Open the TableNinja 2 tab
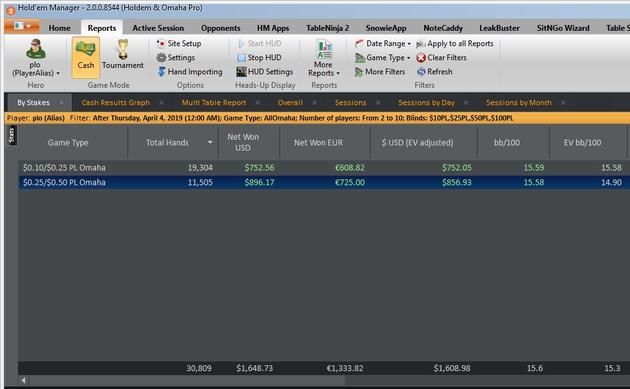The height and width of the screenshot is (389, 630). 327,28
